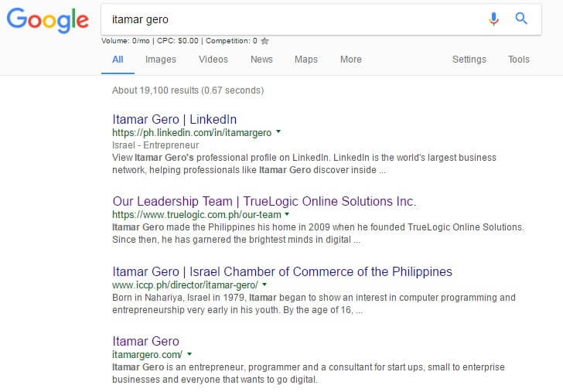Open the Maps tab
563x392 pixels.
(x=306, y=60)
